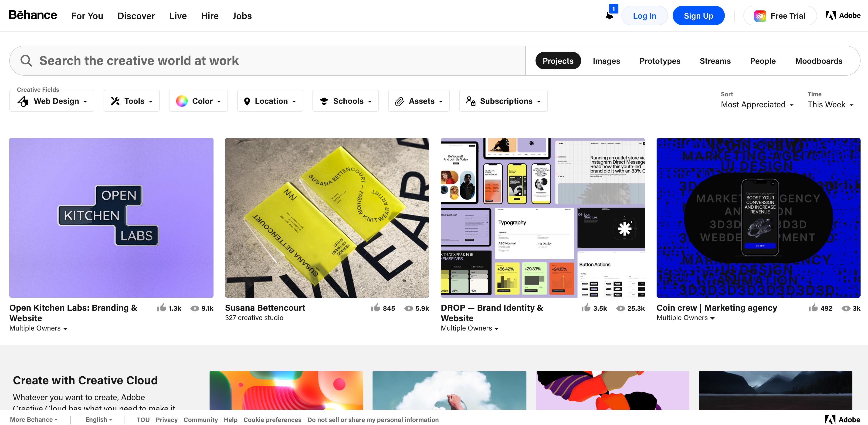Screen dimensions: 868x425
Task: Click the graduation cap icon on Schools filter
Action: [324, 100]
